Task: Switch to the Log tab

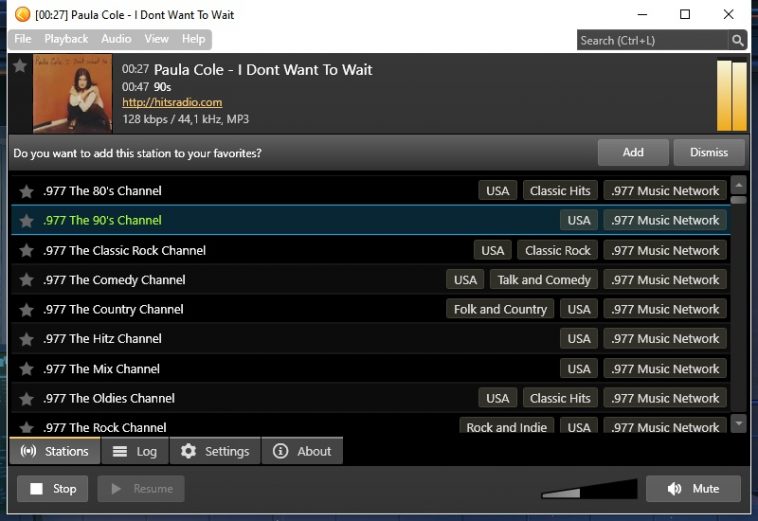Action: point(135,451)
